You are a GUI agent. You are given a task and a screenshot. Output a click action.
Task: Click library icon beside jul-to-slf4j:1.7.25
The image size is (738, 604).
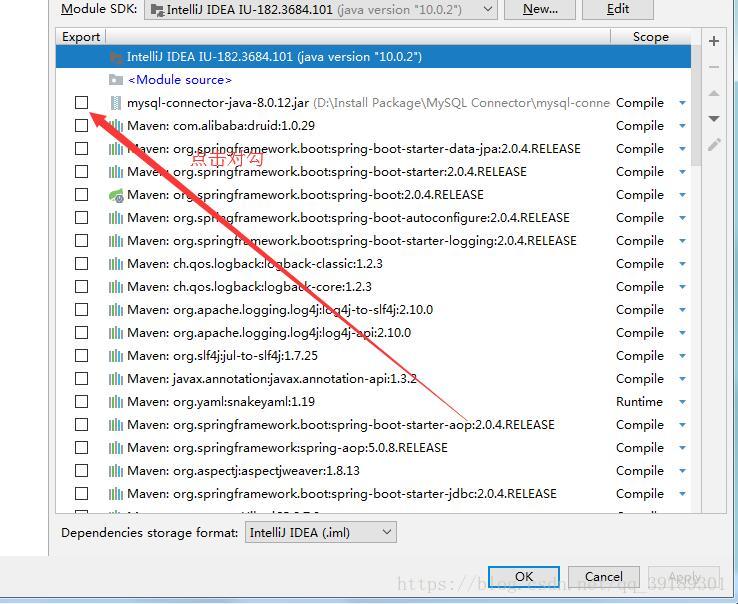coord(116,356)
